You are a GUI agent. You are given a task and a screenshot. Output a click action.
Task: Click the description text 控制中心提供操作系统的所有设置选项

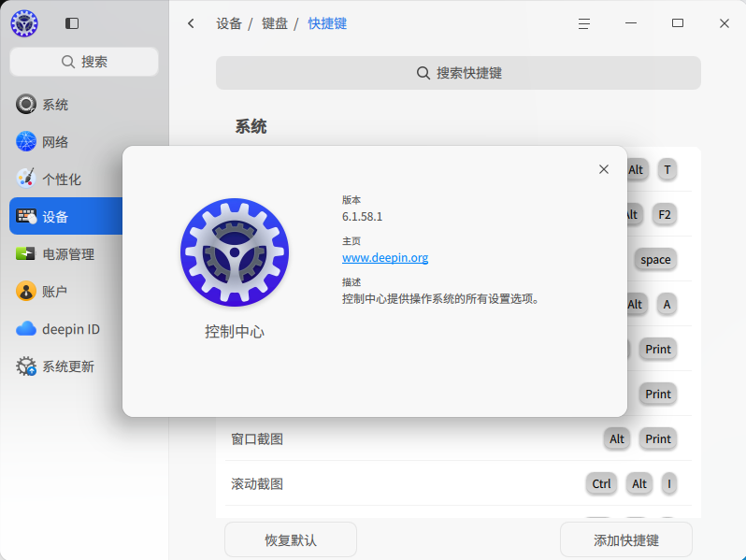point(441,299)
